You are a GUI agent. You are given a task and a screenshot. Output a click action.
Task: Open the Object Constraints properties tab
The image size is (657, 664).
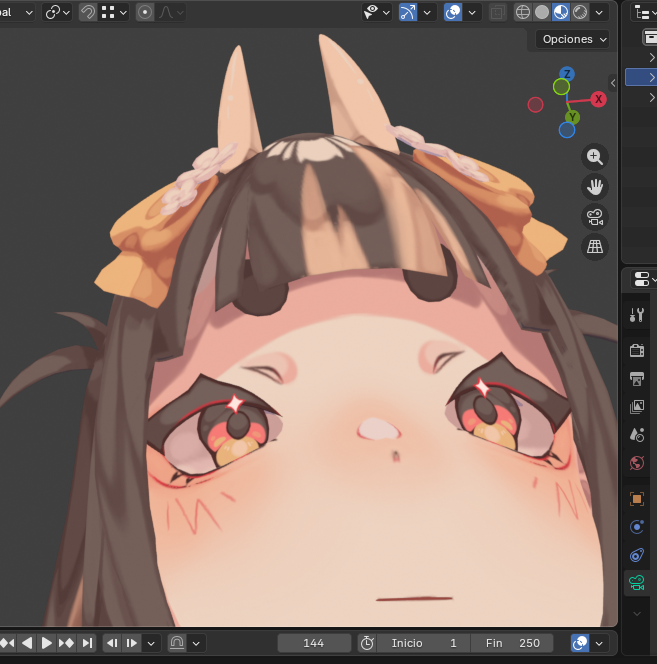point(637,555)
